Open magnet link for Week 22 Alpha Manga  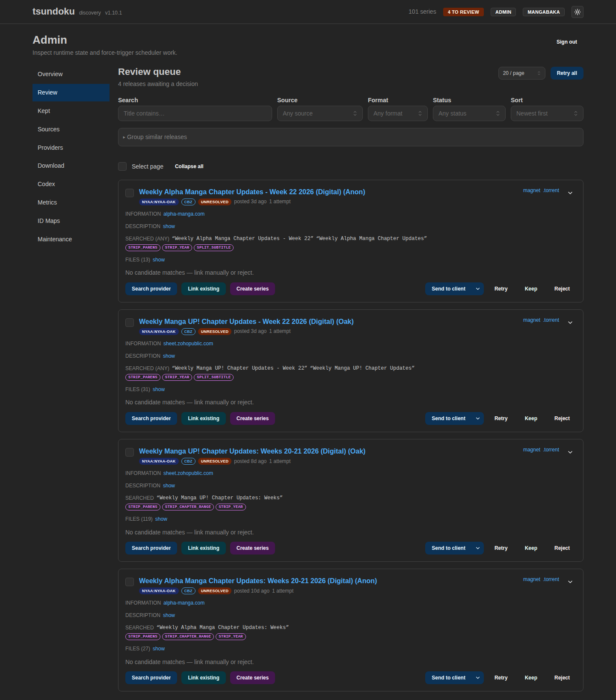[x=532, y=190]
